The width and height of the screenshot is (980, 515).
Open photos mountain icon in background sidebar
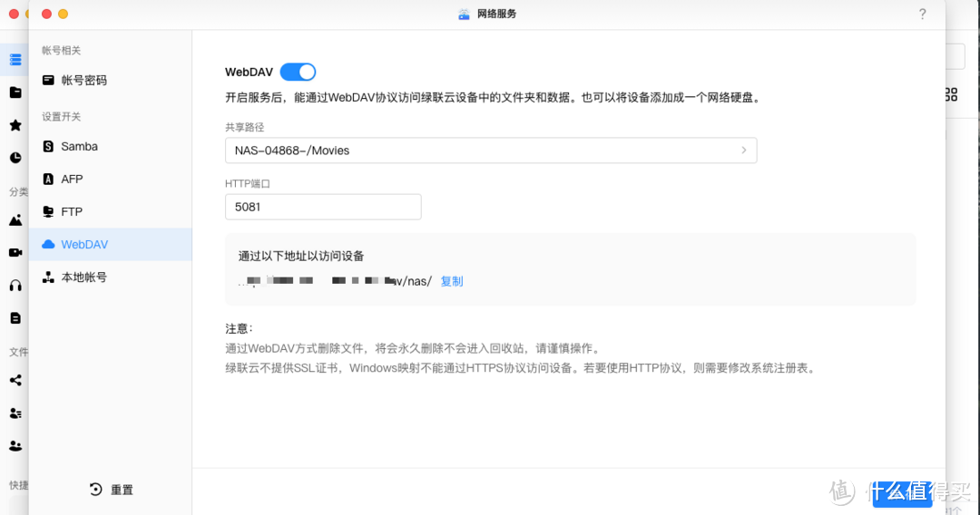[x=15, y=219]
